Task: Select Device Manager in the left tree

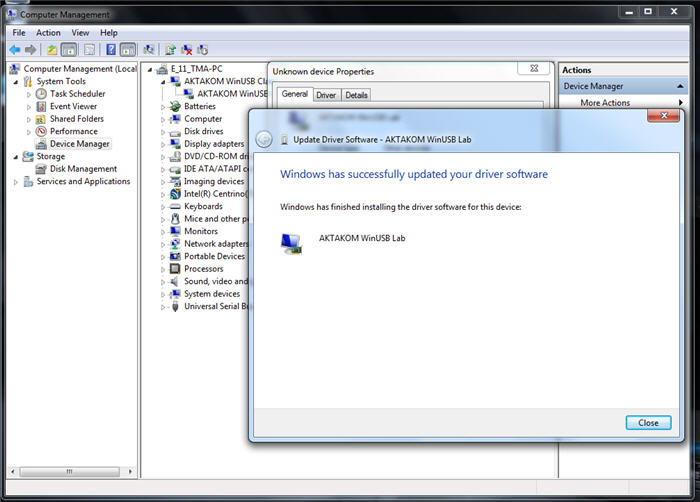Action: [x=79, y=144]
